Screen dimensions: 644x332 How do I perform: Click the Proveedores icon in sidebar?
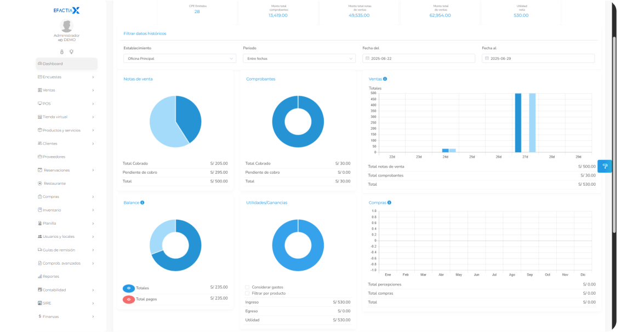[40, 156]
